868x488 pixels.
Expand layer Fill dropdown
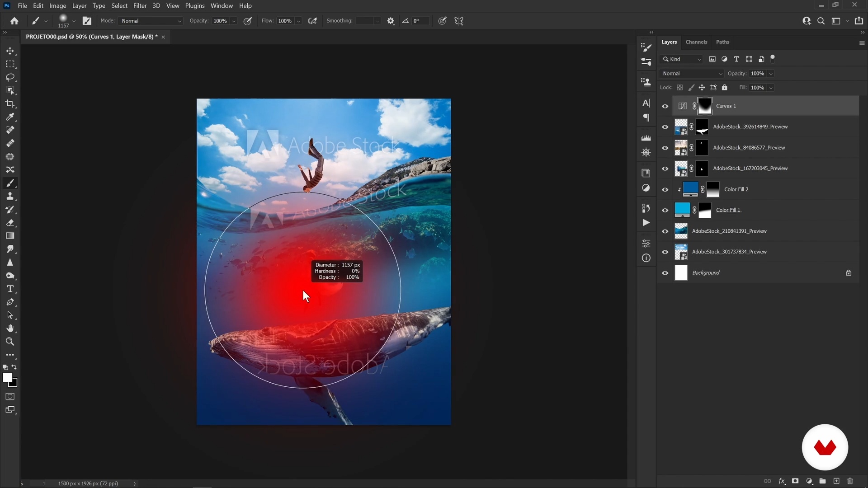pyautogui.click(x=771, y=88)
